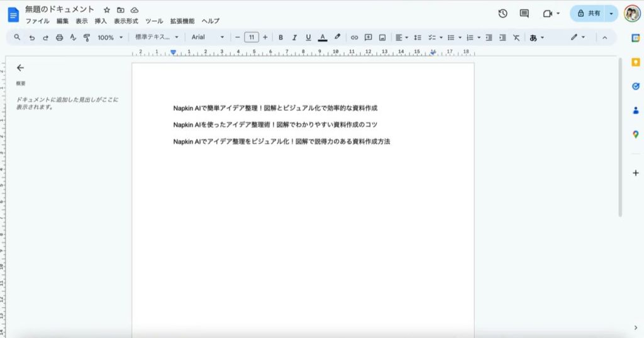The width and height of the screenshot is (644, 338).
Task: Click the insert image icon
Action: tap(382, 38)
